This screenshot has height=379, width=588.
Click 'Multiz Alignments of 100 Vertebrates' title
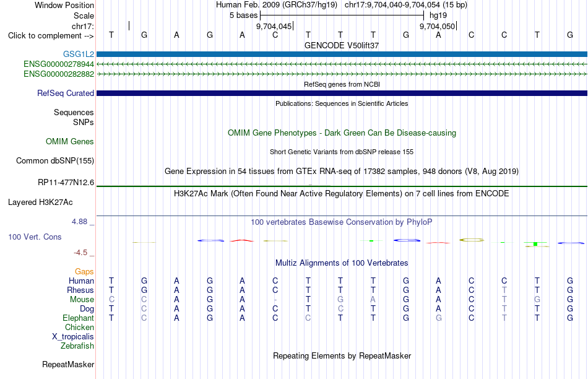(342, 263)
